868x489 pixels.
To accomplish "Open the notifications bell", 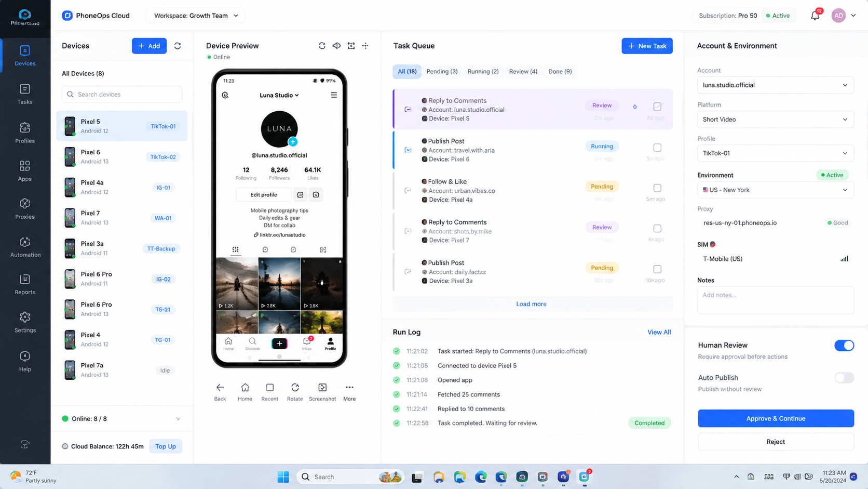I will (815, 16).
